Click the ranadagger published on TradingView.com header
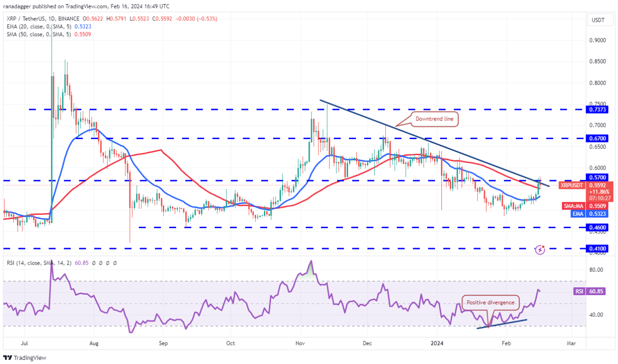The width and height of the screenshot is (618, 364). click(86, 6)
